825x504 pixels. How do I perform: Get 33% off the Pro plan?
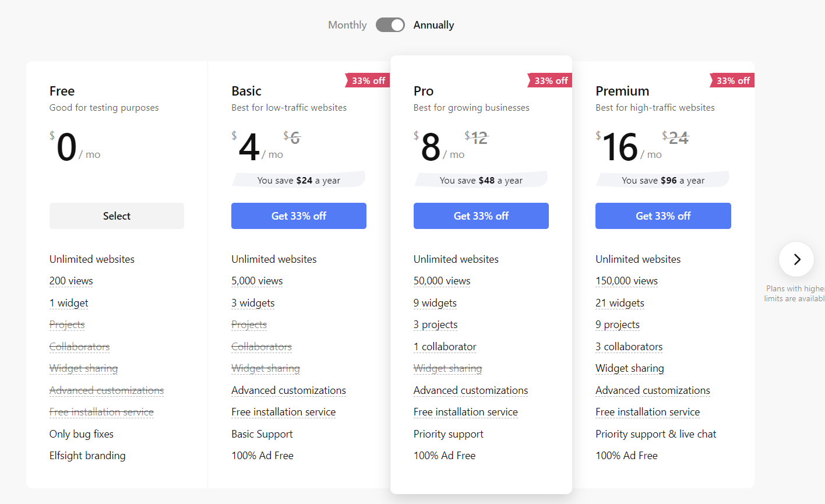click(x=481, y=216)
